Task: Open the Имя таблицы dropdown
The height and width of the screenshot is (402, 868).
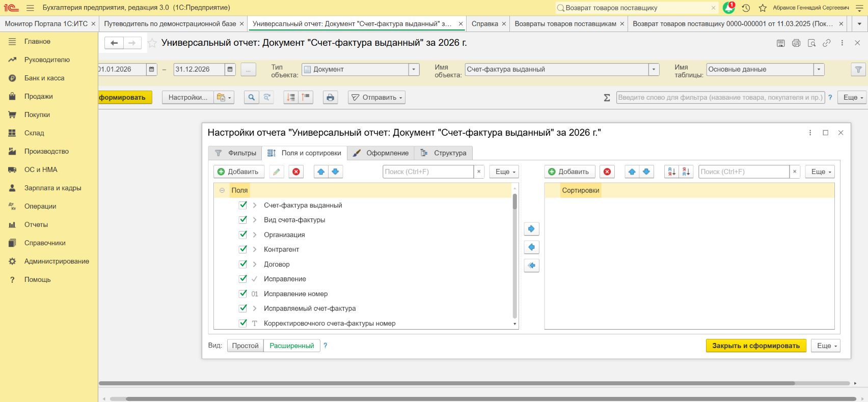Action: (819, 69)
